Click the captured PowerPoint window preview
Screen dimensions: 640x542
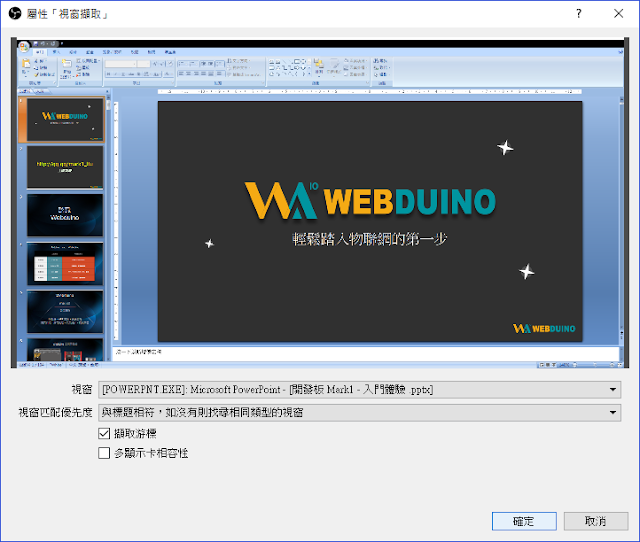(320, 203)
